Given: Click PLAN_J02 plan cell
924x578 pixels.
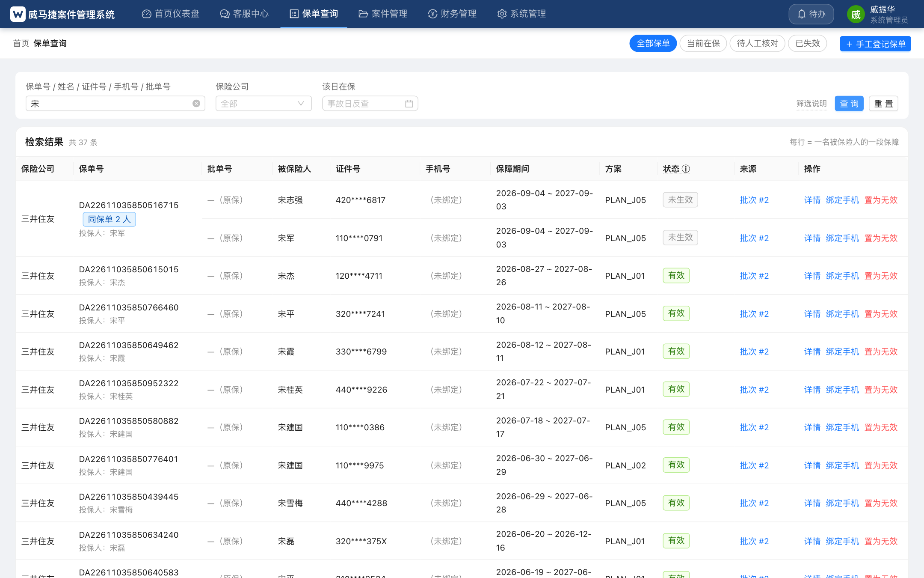Looking at the screenshot, I should (625, 465).
